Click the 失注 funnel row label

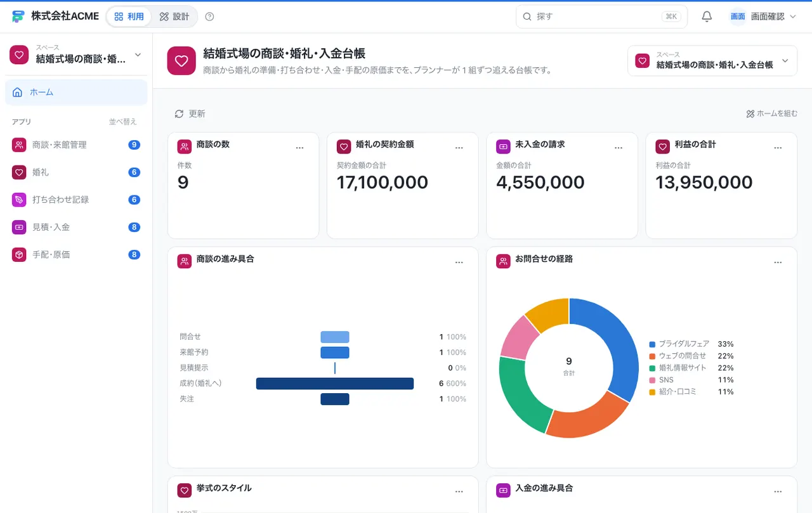(187, 399)
